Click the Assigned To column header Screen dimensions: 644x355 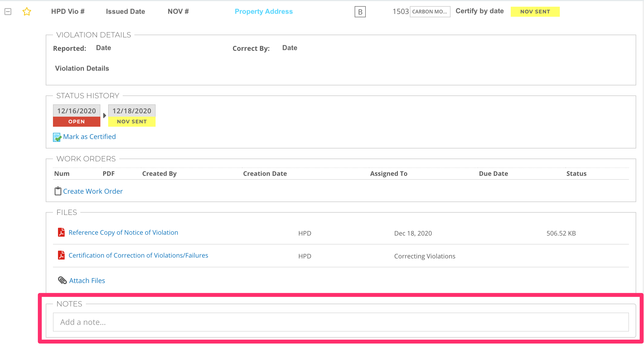389,174
